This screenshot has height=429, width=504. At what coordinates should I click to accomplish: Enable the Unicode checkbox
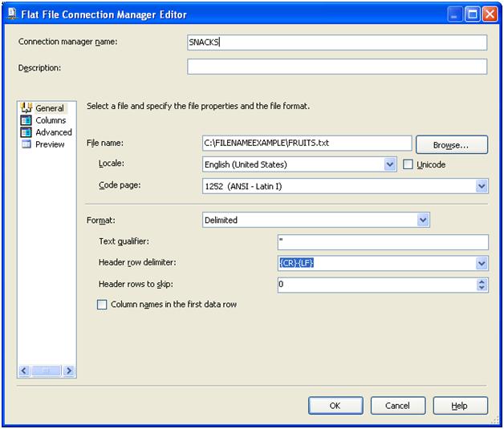[408, 164]
